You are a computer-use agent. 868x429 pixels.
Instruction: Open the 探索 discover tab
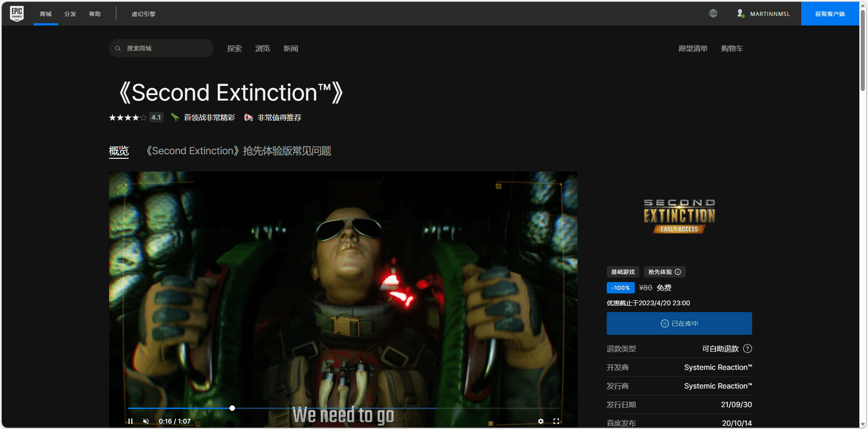pyautogui.click(x=234, y=48)
